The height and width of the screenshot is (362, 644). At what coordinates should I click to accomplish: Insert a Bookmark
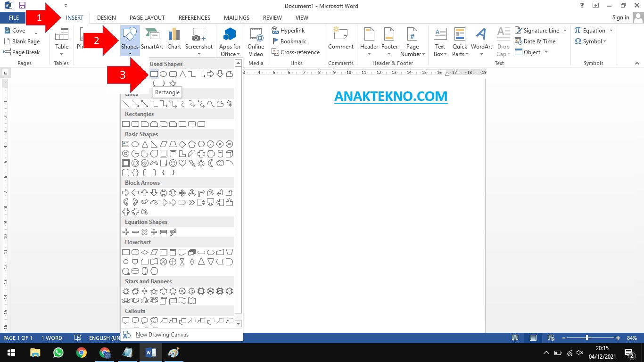(289, 41)
